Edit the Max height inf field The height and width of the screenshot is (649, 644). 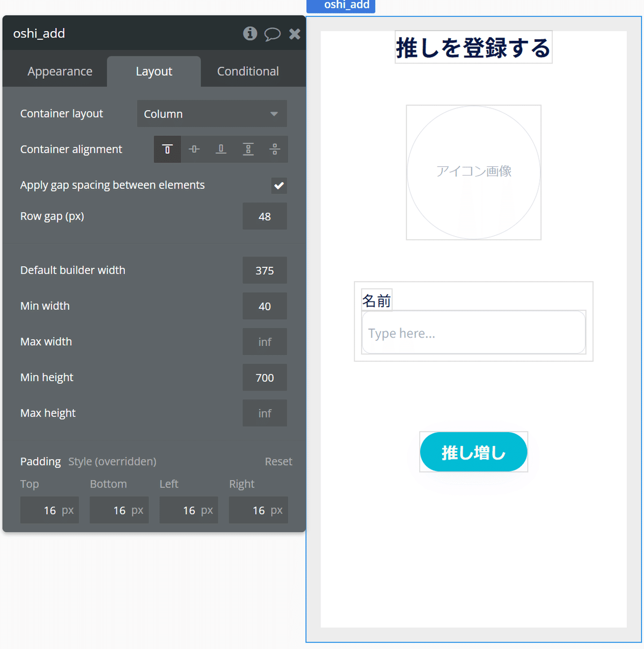pos(265,413)
